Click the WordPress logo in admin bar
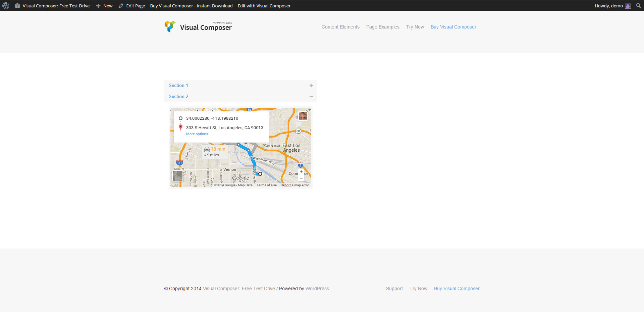The image size is (644, 312). (x=6, y=6)
